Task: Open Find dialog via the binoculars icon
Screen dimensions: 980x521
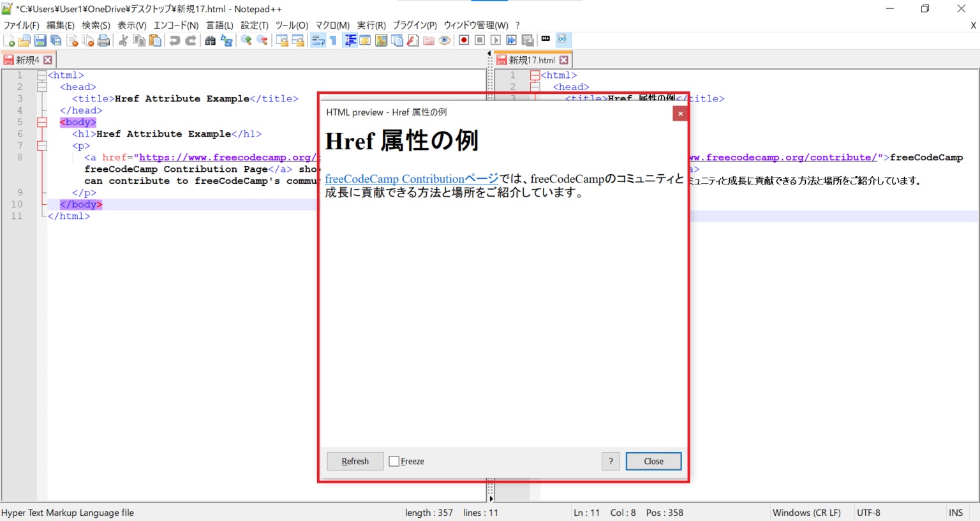Action: click(211, 40)
